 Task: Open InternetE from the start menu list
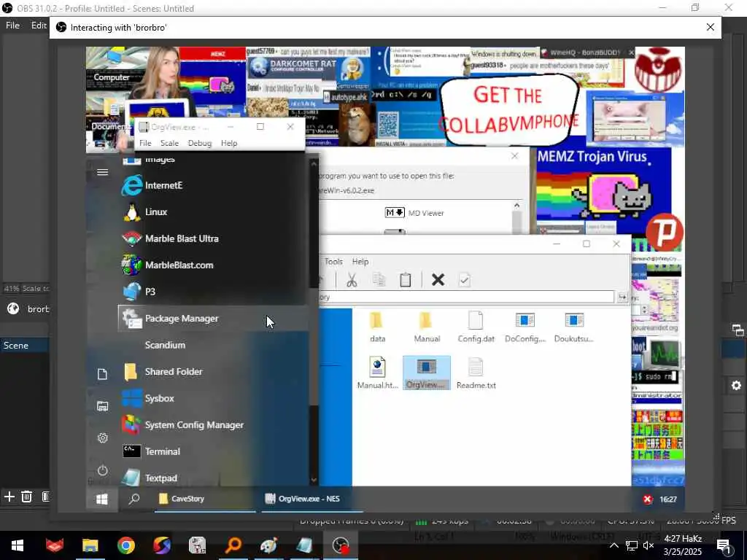[214, 185]
